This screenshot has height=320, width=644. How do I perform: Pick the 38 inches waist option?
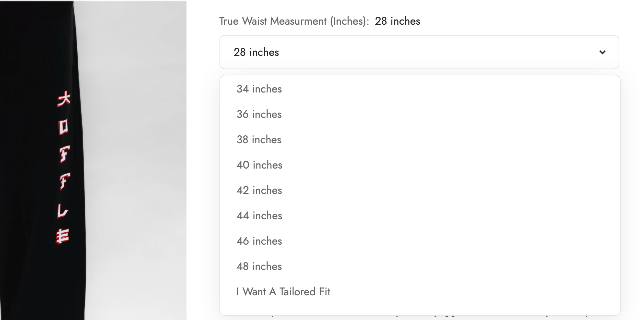(259, 140)
